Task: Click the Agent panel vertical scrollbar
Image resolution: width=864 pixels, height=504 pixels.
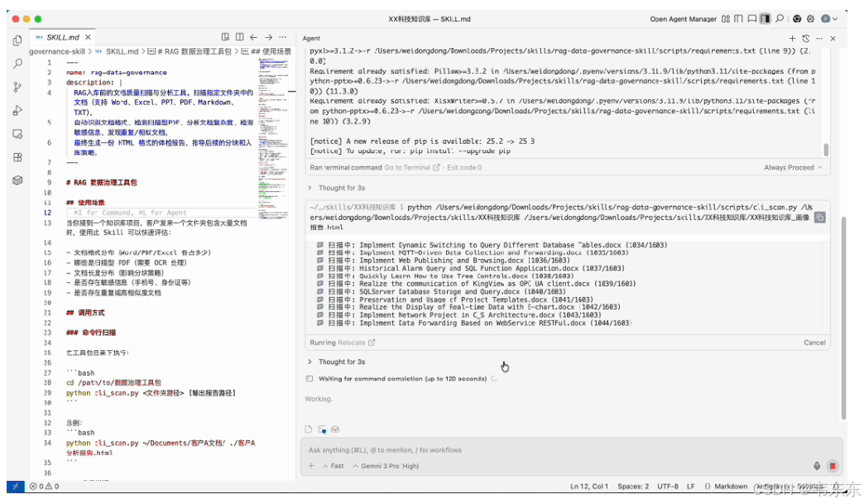Action: [x=843, y=319]
